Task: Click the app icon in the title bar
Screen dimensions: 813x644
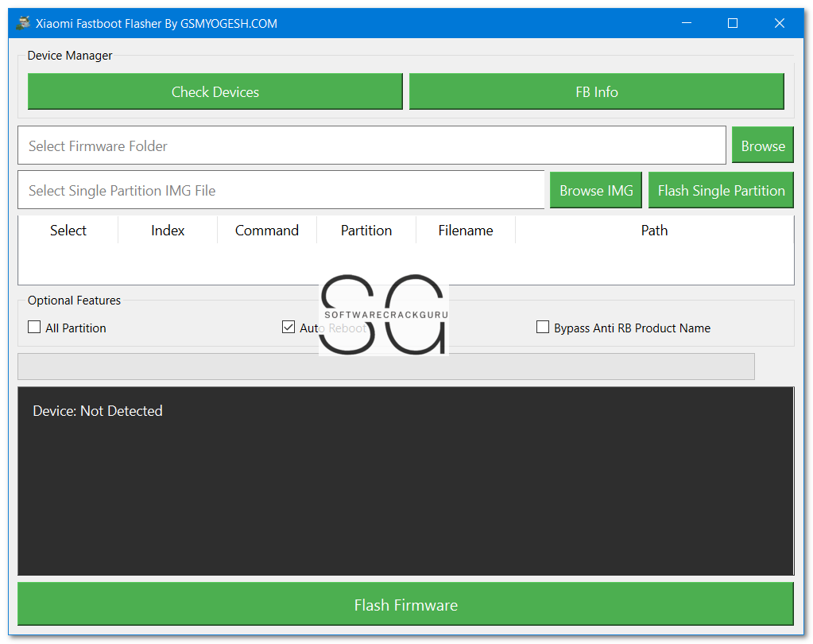Action: click(x=23, y=23)
